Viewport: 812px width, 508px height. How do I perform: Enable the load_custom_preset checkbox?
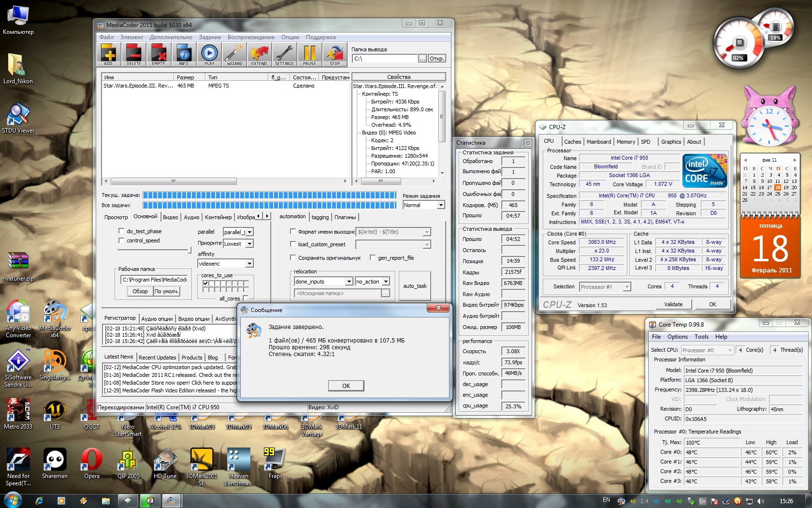click(293, 244)
